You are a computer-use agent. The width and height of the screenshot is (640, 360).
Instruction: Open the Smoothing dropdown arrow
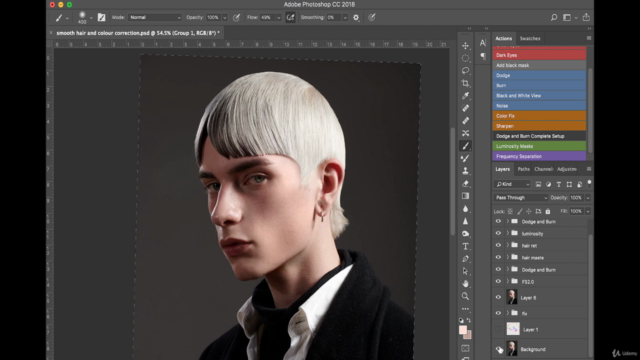pyautogui.click(x=345, y=18)
